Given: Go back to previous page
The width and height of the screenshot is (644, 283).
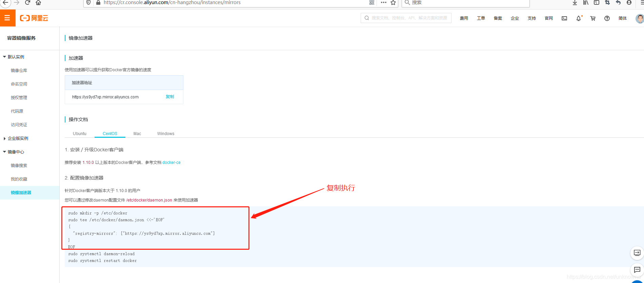Looking at the screenshot, I should pyautogui.click(x=5, y=2).
